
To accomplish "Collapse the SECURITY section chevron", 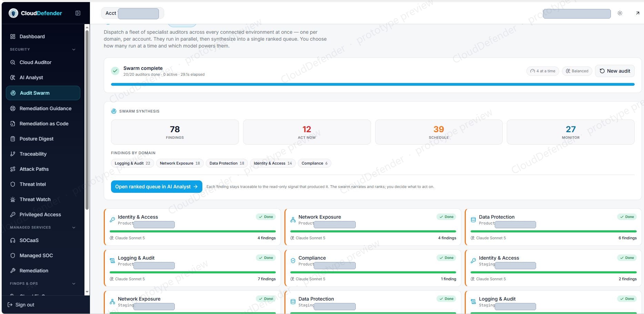I will coord(74,50).
